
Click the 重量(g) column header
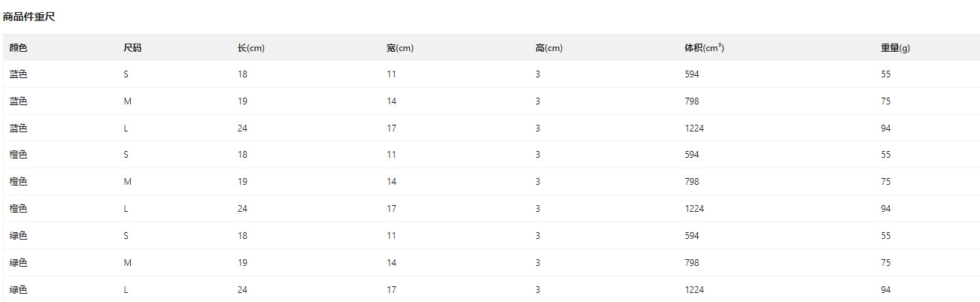(895, 48)
